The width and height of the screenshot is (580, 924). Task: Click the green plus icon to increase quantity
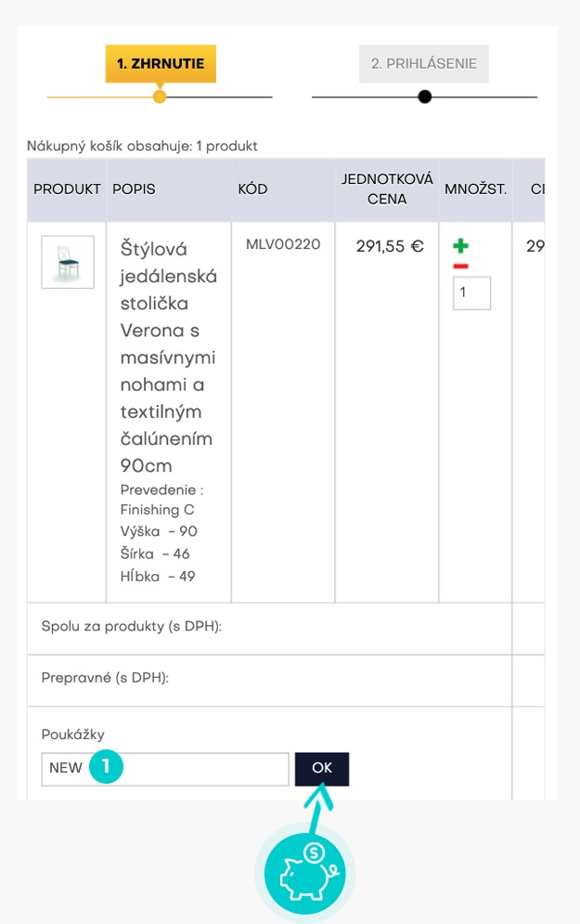(x=460, y=246)
